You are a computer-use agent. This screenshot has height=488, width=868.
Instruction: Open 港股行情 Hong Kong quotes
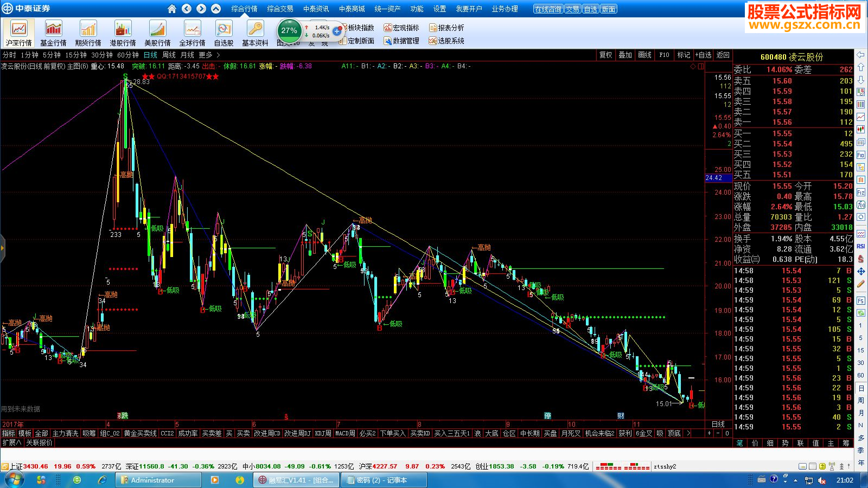click(123, 33)
